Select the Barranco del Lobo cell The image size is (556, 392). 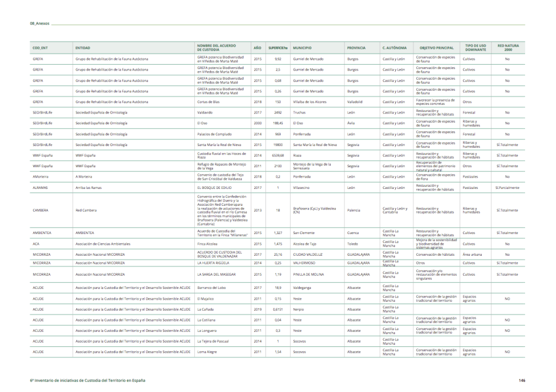211,288
